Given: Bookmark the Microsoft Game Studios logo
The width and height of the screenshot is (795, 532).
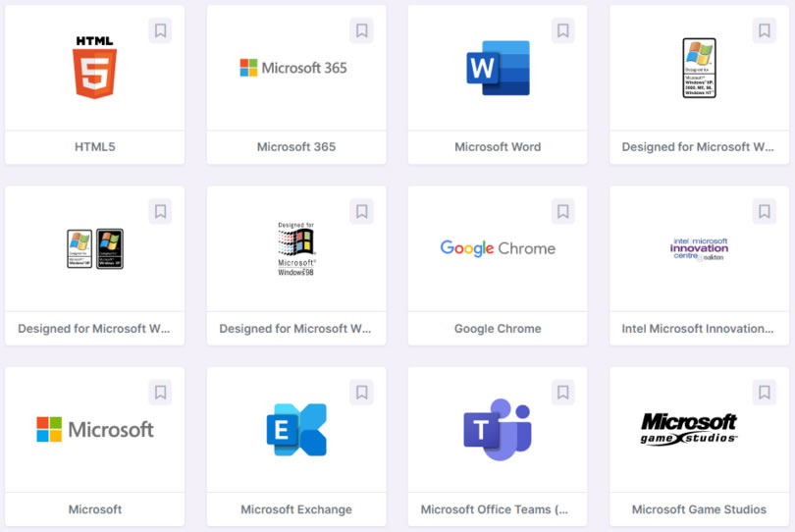Looking at the screenshot, I should pyautogui.click(x=764, y=392).
